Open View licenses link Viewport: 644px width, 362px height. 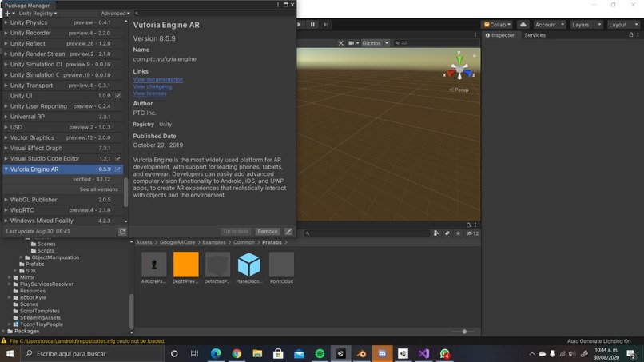point(150,93)
